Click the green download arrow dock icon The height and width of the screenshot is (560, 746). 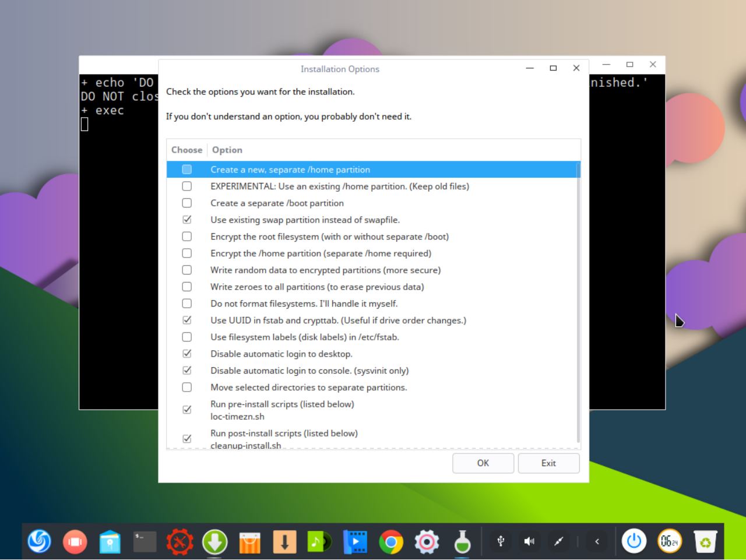click(214, 542)
